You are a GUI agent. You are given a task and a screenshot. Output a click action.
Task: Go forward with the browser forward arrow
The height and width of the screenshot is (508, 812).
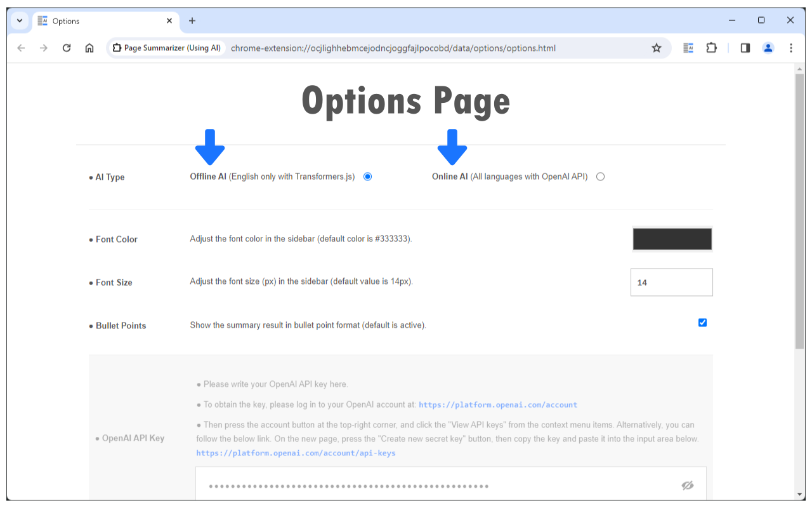[x=44, y=48]
